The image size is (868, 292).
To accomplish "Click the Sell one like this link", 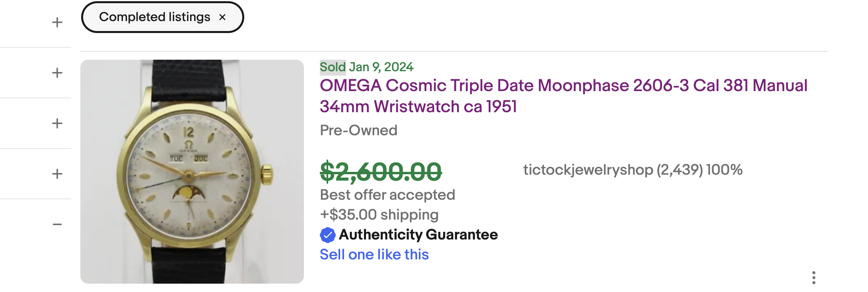I will pos(374,255).
